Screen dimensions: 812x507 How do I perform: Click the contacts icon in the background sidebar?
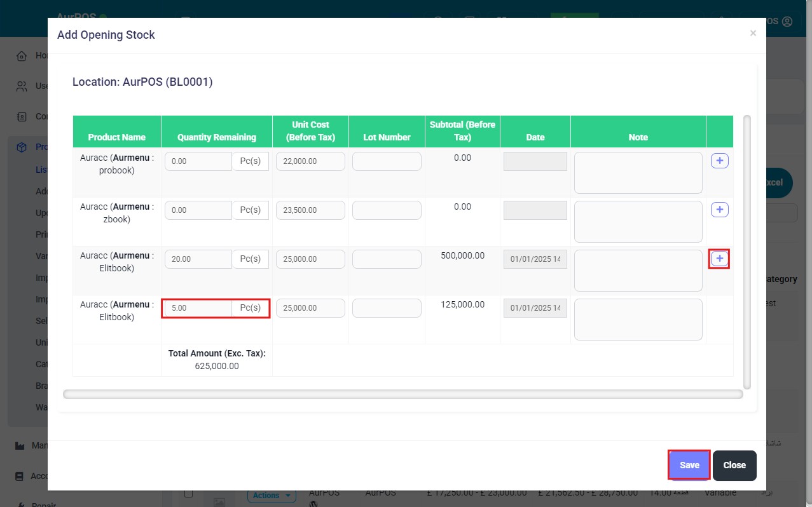coord(22,117)
